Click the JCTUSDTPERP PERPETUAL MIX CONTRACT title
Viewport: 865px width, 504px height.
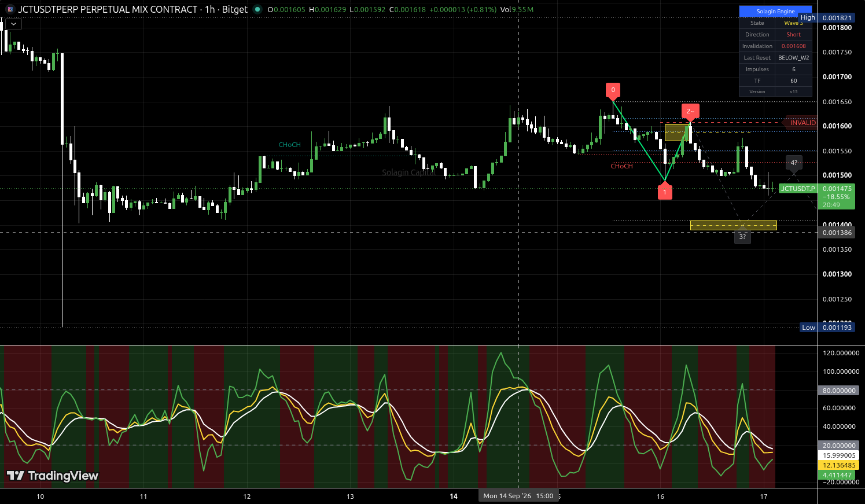pyautogui.click(x=108, y=9)
